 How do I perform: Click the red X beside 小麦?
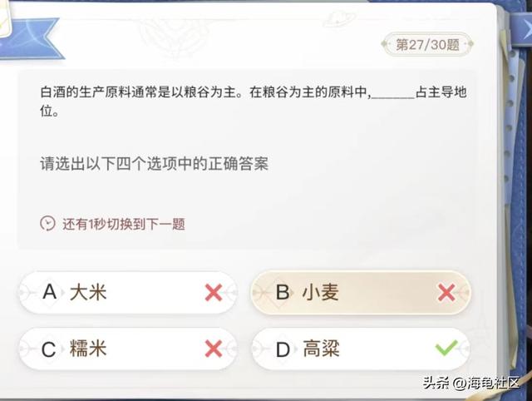point(446,293)
